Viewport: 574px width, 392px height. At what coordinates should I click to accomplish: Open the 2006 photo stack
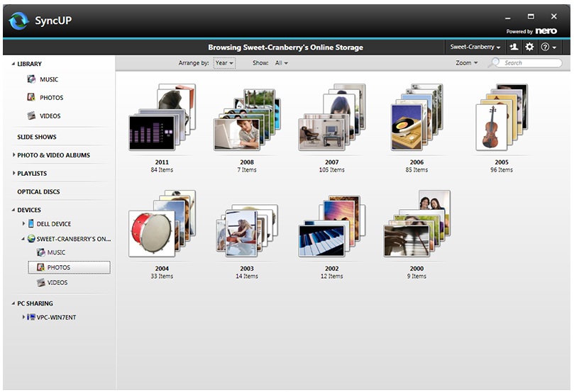point(416,117)
